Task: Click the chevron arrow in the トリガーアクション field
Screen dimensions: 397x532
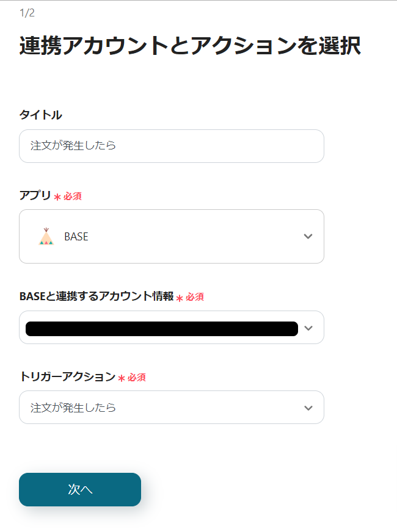Action: pos(308,408)
